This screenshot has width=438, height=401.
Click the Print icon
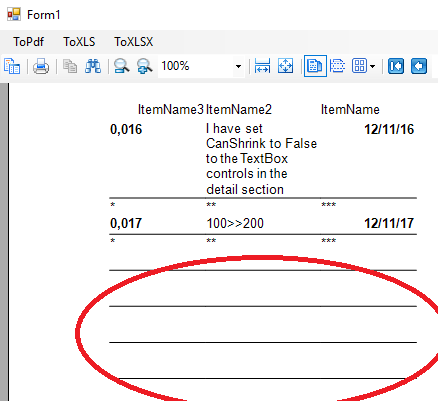[41, 66]
